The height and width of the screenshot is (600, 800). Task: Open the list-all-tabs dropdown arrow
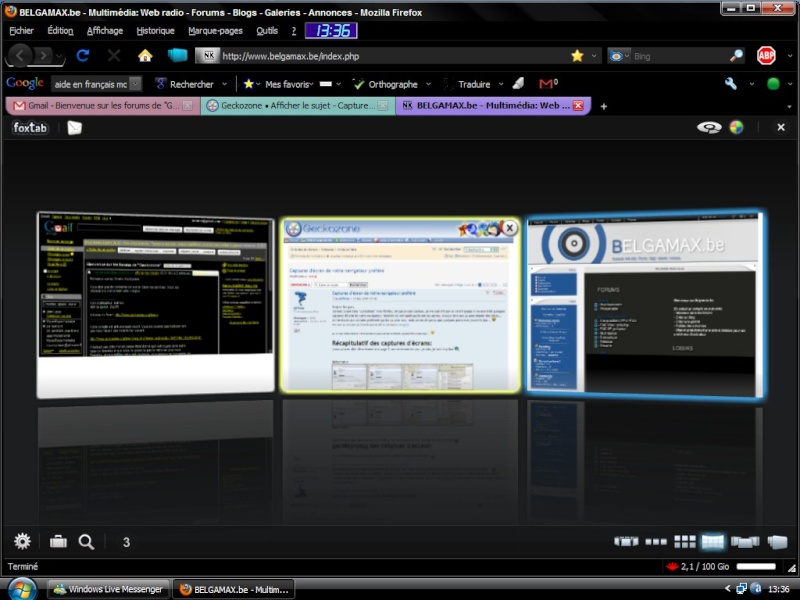789,107
